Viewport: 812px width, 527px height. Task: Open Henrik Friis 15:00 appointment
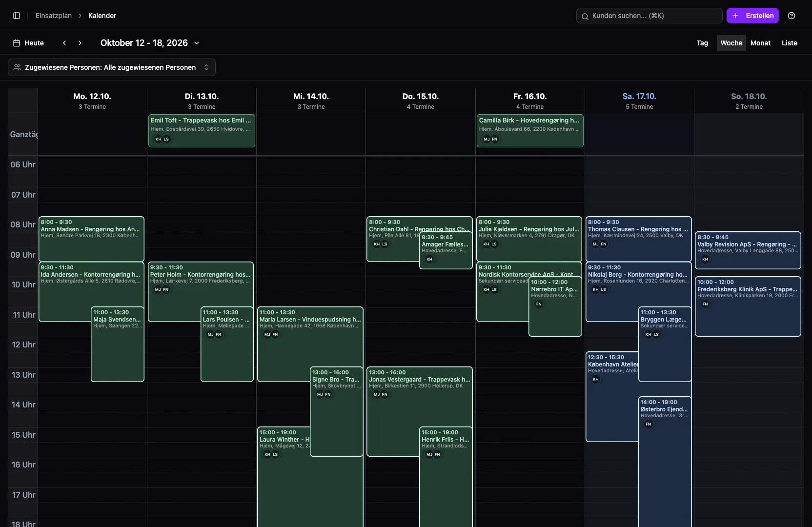[x=446, y=477]
